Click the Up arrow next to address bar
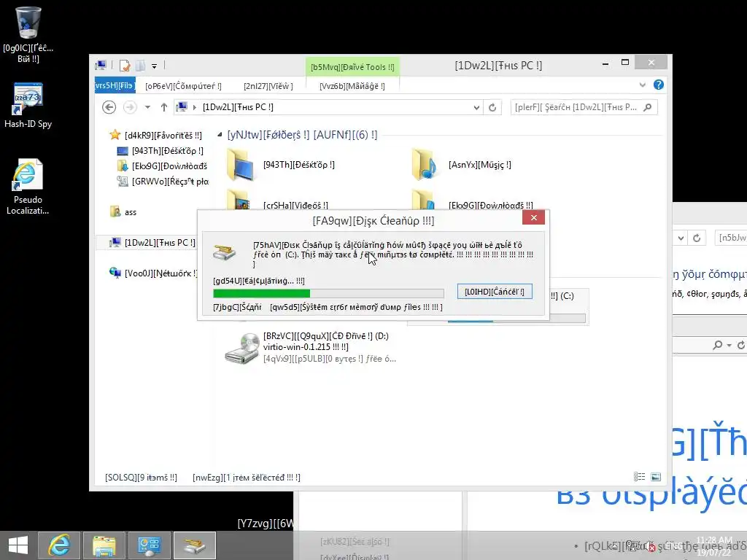The width and height of the screenshot is (747, 560). 164,107
